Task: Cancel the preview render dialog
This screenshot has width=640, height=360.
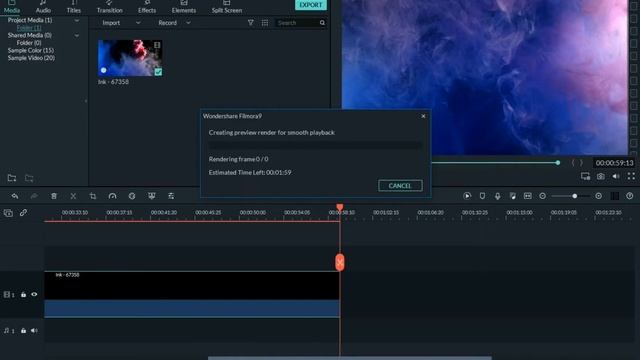Action: (400, 186)
